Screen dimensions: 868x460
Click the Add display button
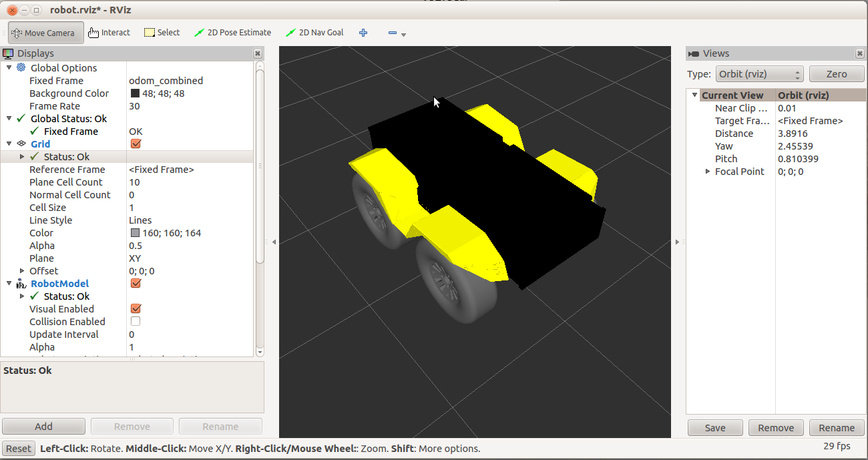tap(44, 427)
